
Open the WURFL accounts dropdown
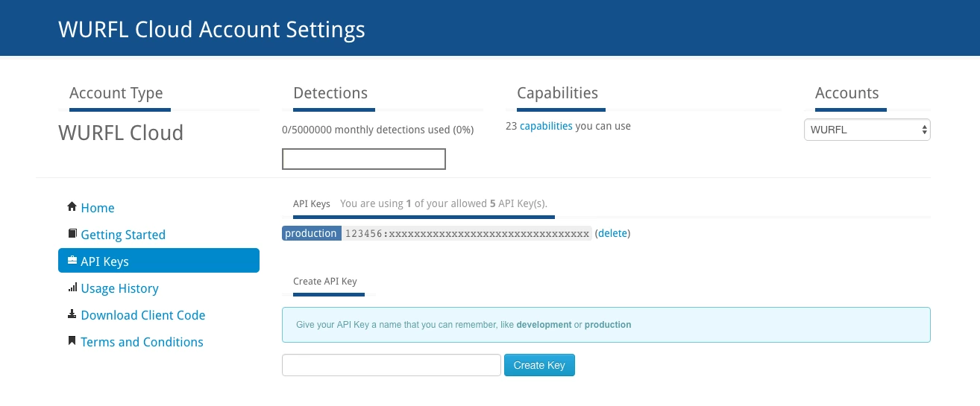pos(867,130)
